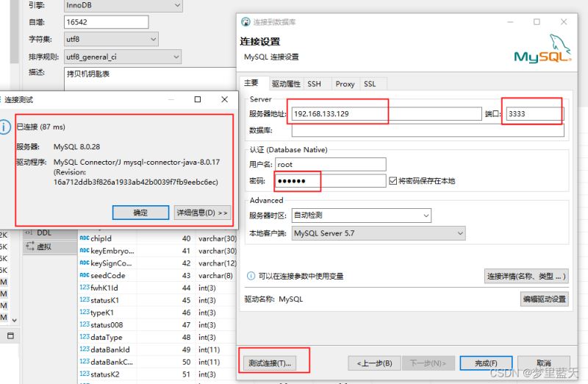588x384 pixels.
Task: Click the Edit Driver Settings (编辑驱动设置) button
Action: point(544,299)
